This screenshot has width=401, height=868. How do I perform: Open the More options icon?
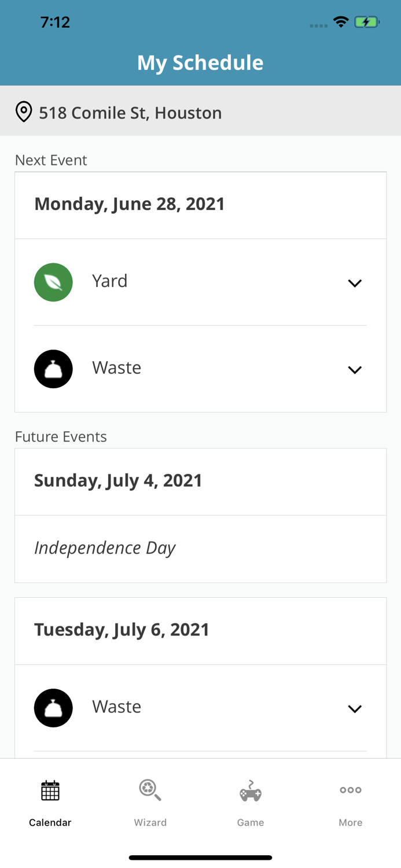click(x=351, y=789)
